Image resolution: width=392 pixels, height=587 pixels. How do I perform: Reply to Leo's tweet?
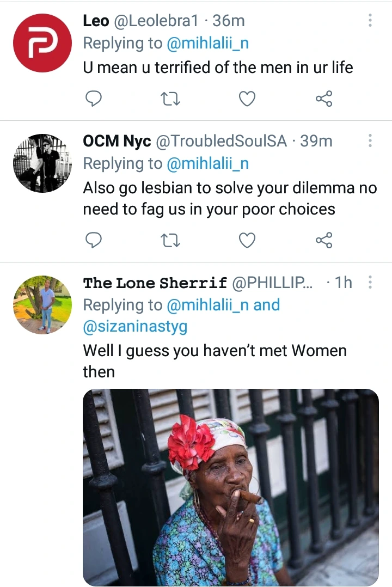tap(94, 99)
